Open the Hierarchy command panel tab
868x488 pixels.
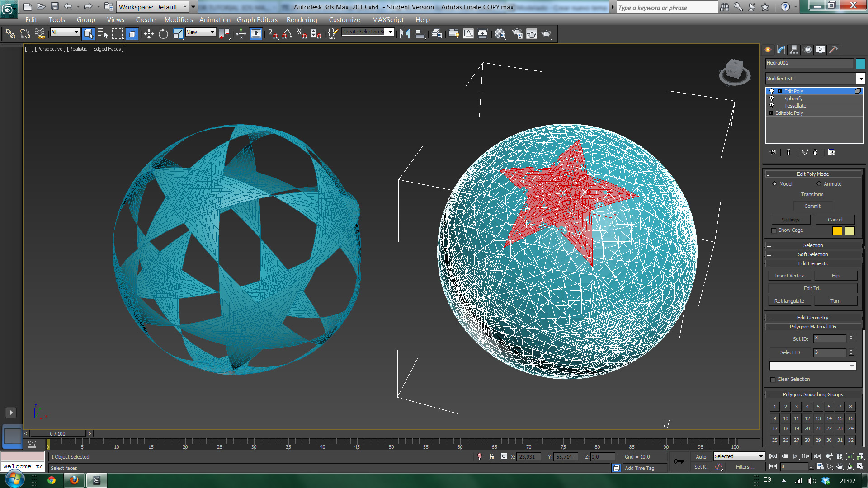(794, 50)
